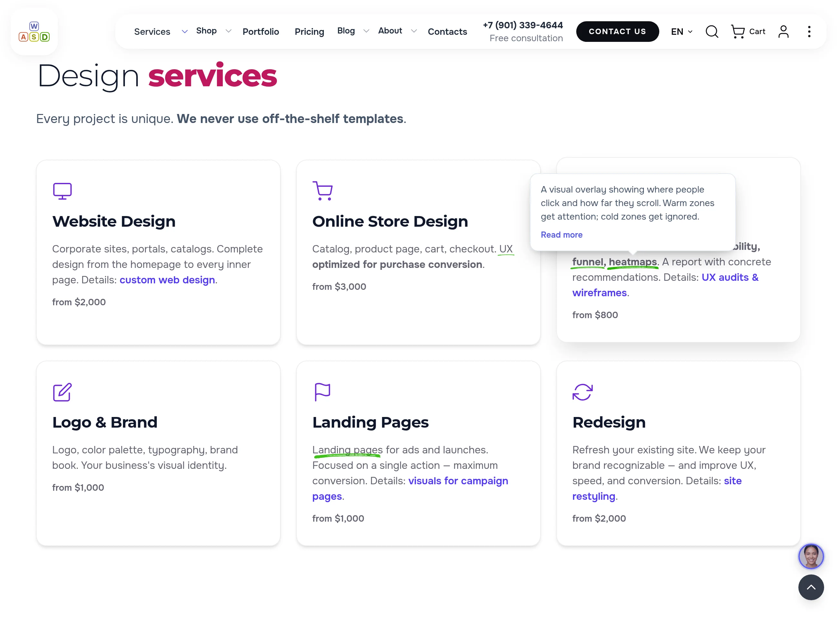This screenshot has height=644, width=837.
Task: Select the Redesign card heading
Action: (x=608, y=422)
